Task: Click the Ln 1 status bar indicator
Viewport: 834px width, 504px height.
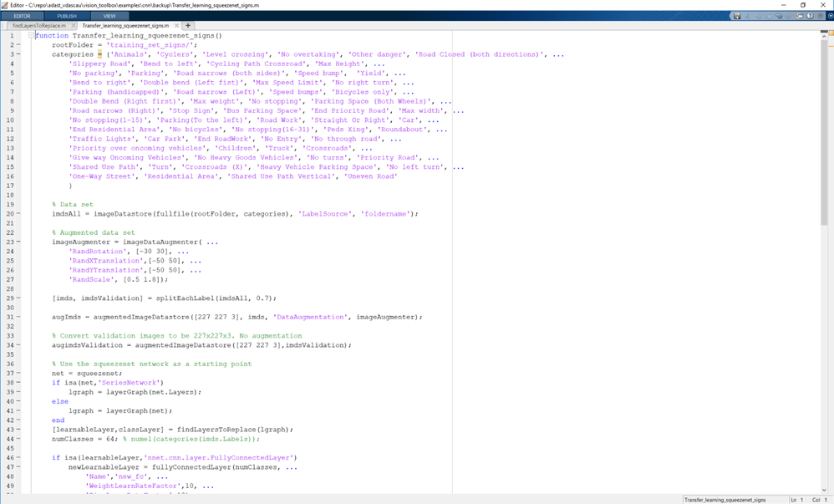Action: click(x=796, y=500)
